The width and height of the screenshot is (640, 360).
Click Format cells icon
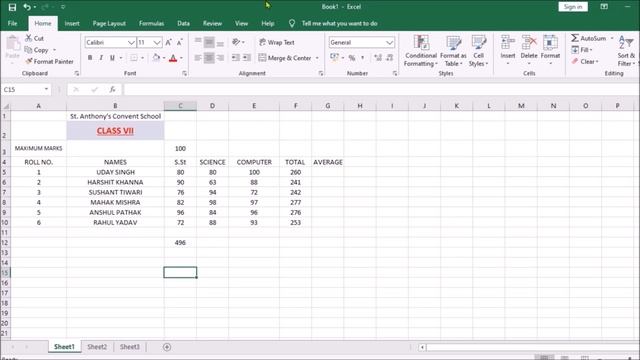[550, 42]
